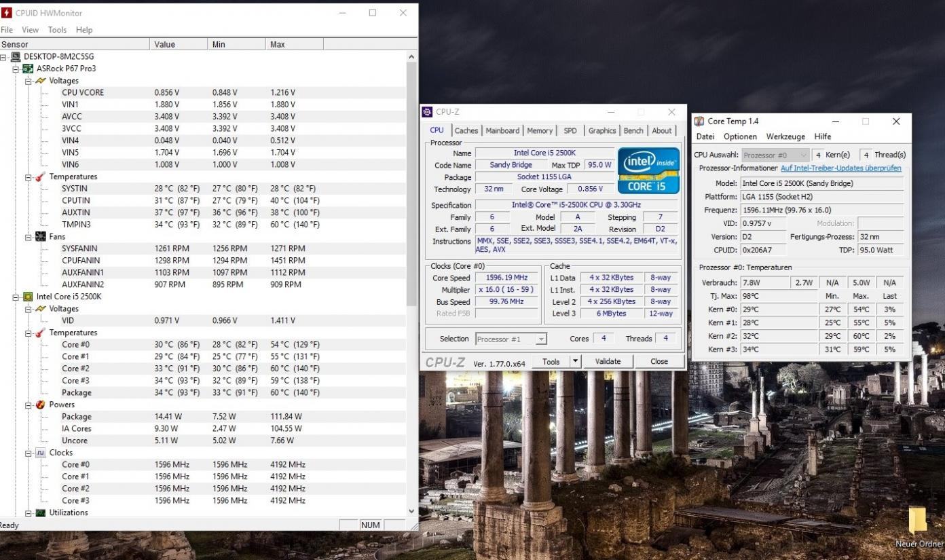Click the Utilizations icon at tree bottom
This screenshot has height=560, width=945.
[x=41, y=512]
